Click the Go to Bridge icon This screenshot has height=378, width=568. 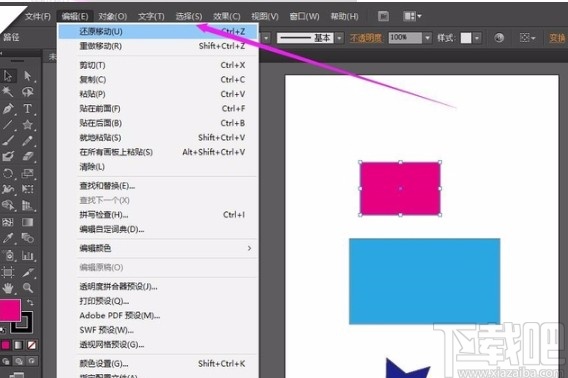coord(383,16)
